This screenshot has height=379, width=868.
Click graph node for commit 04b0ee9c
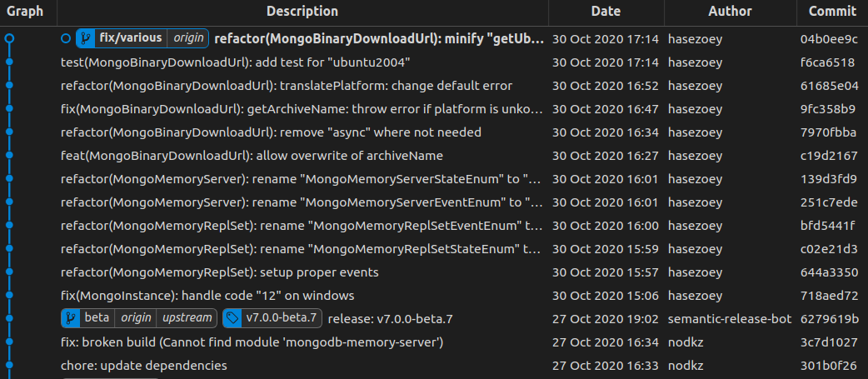coord(9,38)
